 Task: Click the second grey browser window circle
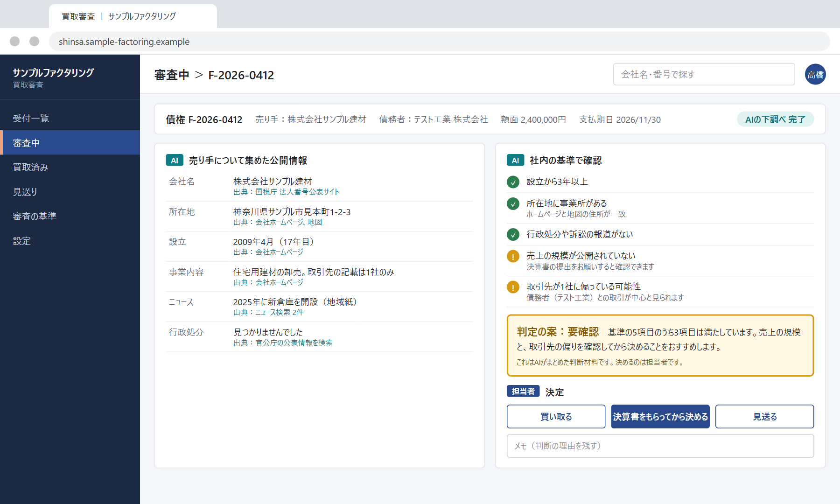coord(34,41)
